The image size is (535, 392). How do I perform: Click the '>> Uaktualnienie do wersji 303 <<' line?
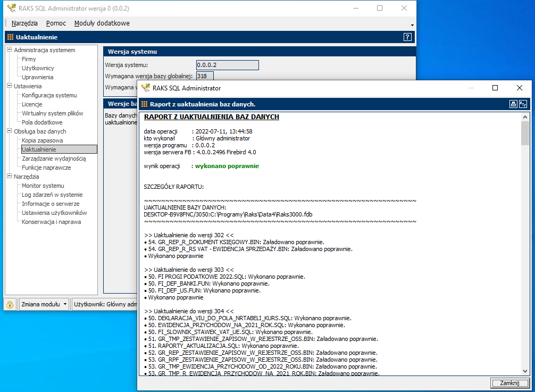(189, 270)
